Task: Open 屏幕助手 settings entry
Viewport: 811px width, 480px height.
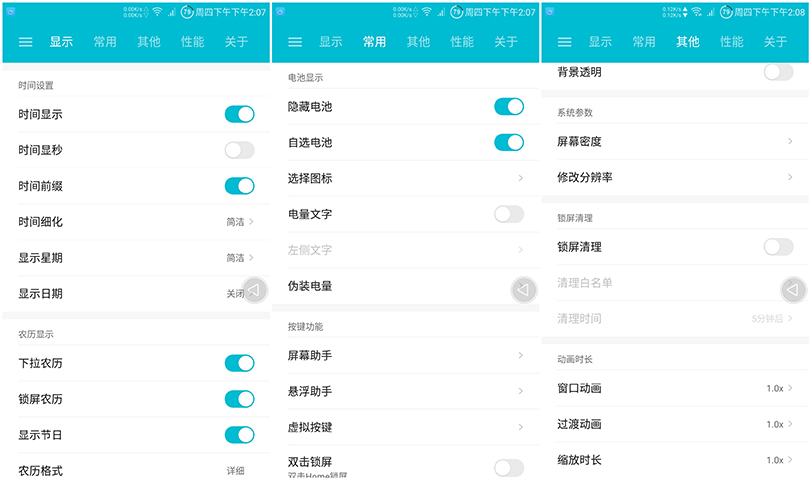Action: pyautogui.click(x=406, y=355)
